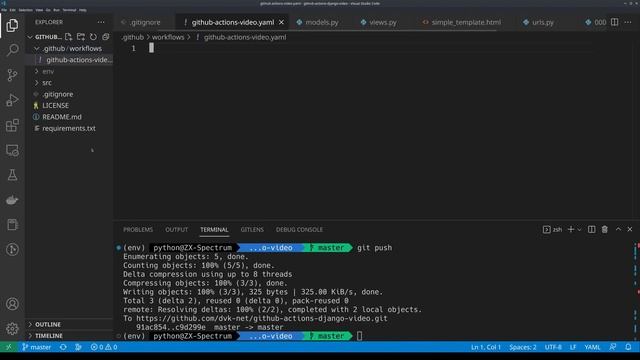Open the GitLens view in activity bar
The height and width of the screenshot is (360, 640).
pyautogui.click(x=12, y=249)
